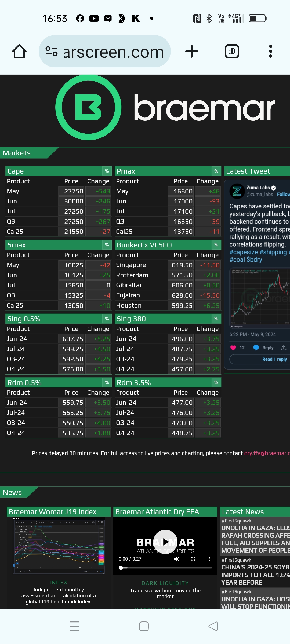The width and height of the screenshot is (290, 644).
Task: Tap the browser home icon
Action: coord(19,51)
